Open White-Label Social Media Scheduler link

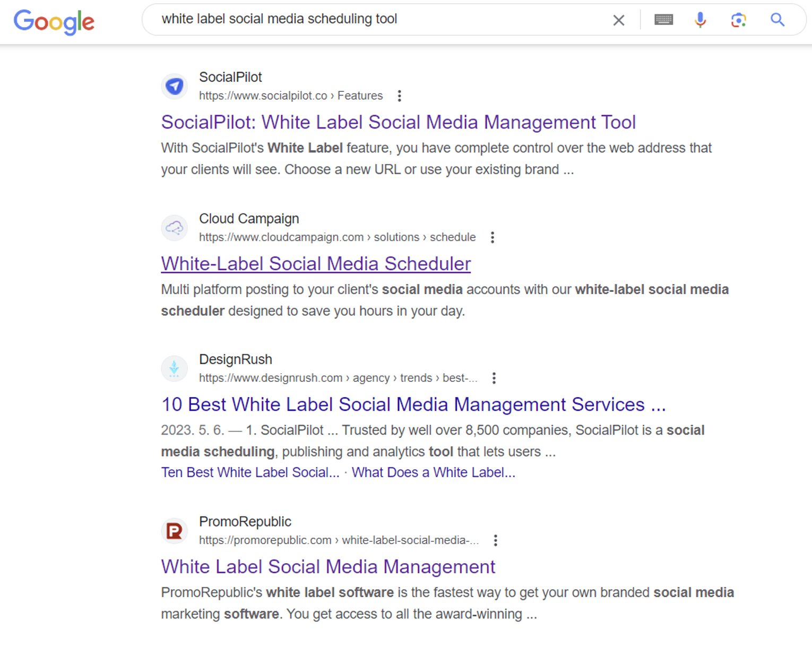click(316, 264)
